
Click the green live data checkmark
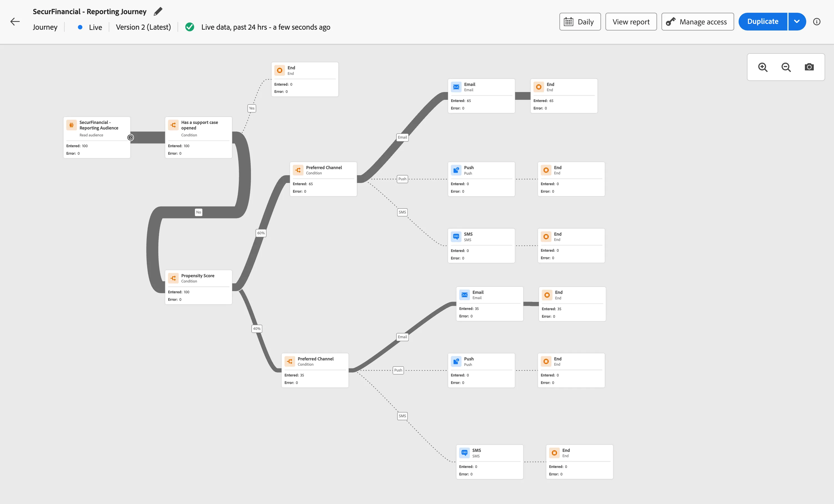pos(190,27)
